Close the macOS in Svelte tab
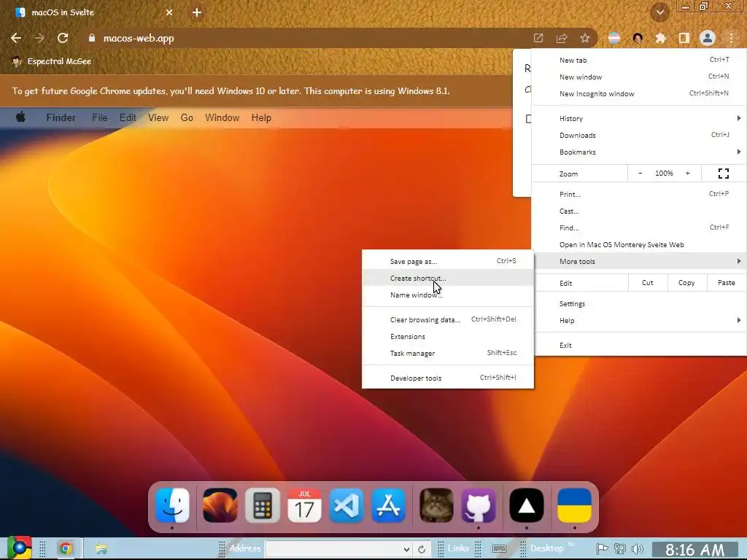Screen dimensions: 747x560 coord(169,12)
